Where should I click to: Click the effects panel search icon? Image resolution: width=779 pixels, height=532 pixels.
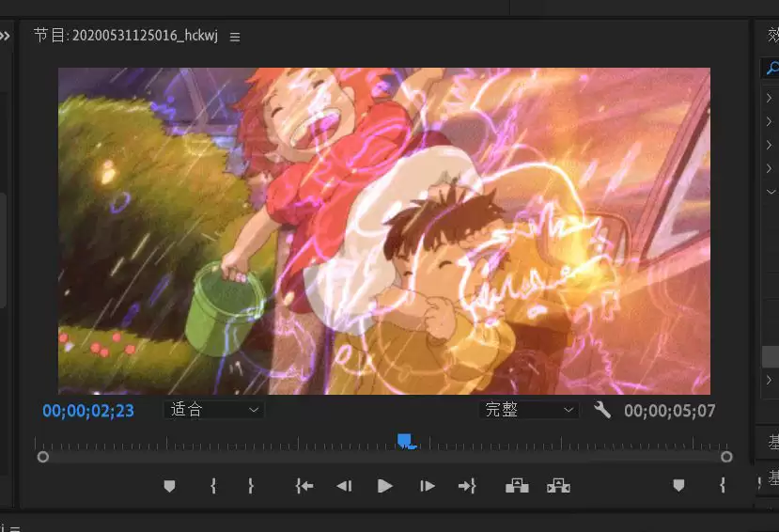point(772,68)
